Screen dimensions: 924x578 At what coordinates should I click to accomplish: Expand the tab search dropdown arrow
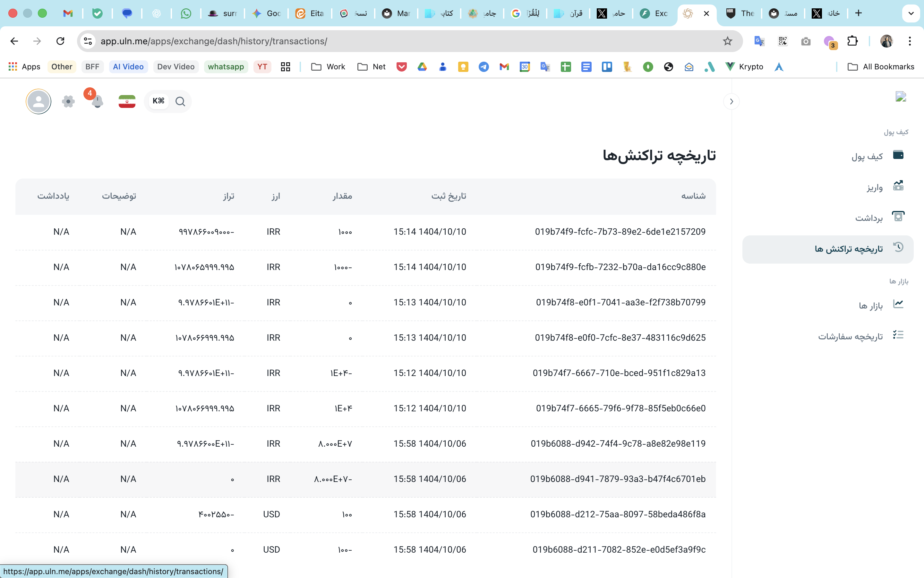point(911,13)
